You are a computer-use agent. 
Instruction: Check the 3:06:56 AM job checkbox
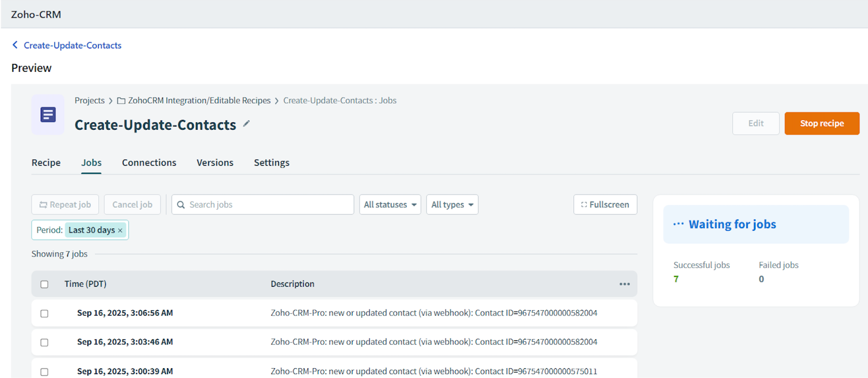(44, 313)
